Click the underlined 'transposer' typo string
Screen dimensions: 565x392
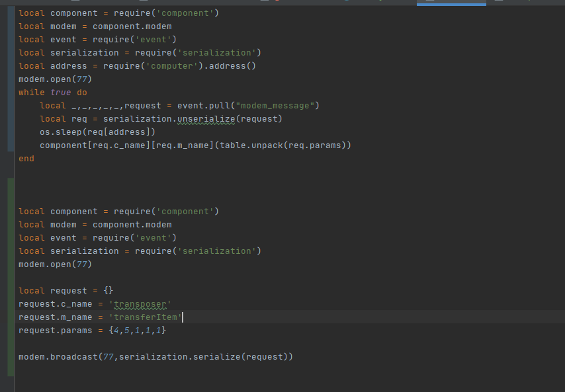coord(140,304)
